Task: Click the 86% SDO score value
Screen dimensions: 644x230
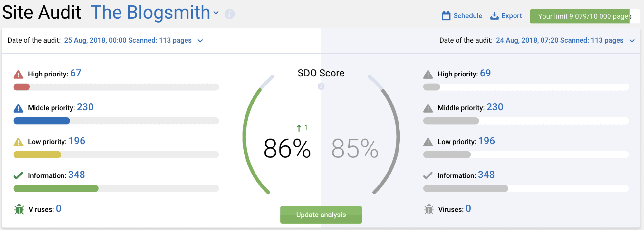Action: [287, 148]
